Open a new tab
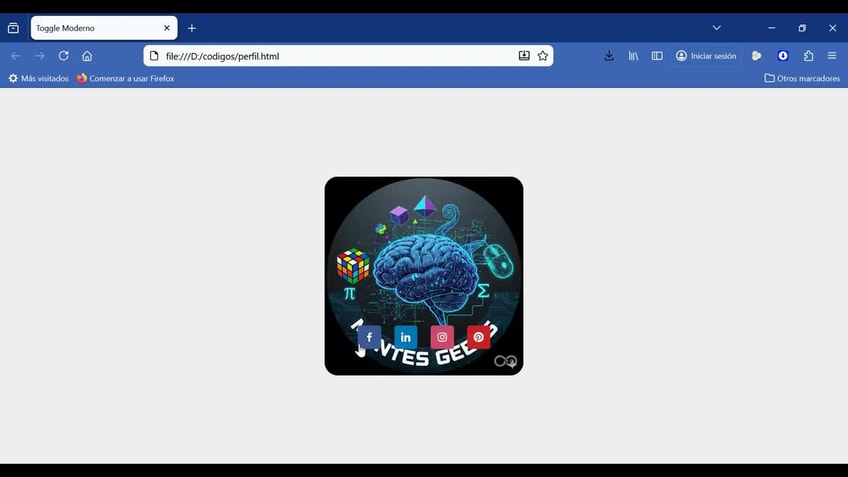Viewport: 848px width, 477px height. [x=192, y=28]
